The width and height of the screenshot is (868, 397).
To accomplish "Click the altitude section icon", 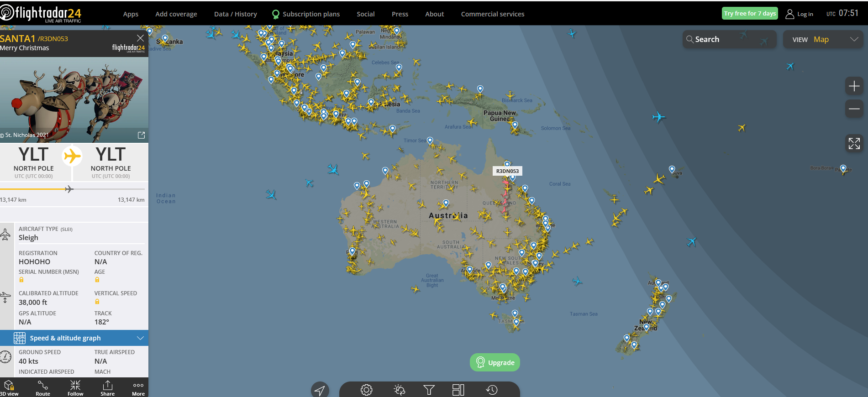I will click(x=5, y=297).
